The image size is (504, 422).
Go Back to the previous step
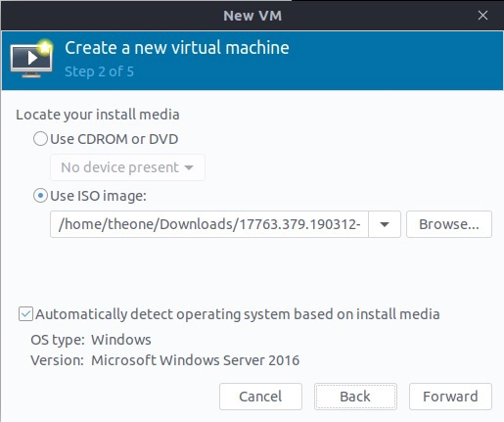tap(355, 397)
